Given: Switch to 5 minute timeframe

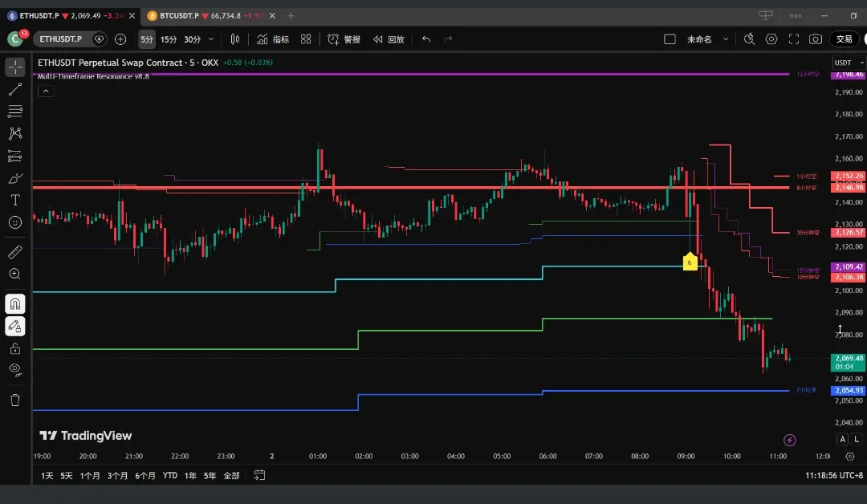Looking at the screenshot, I should click(147, 39).
